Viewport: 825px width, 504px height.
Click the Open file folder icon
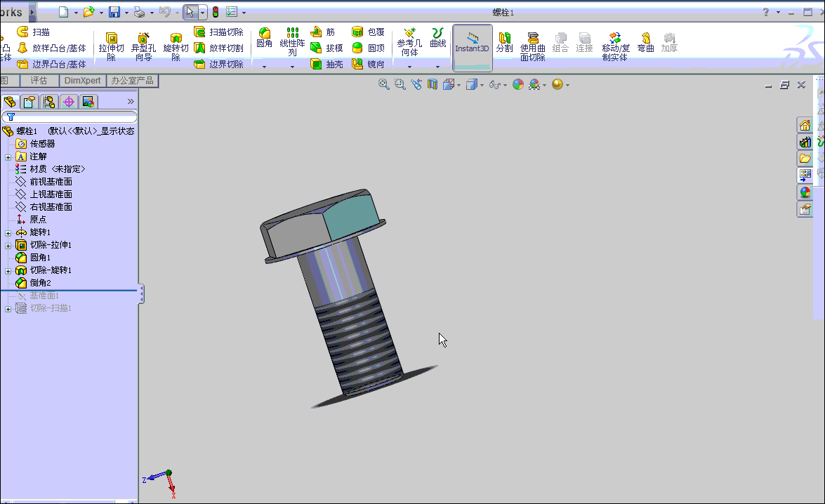pyautogui.click(x=89, y=11)
